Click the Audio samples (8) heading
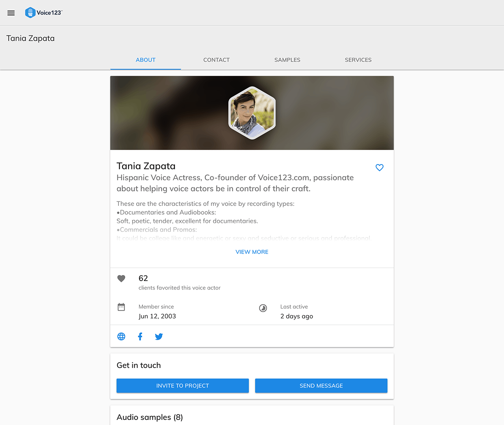 click(x=150, y=417)
